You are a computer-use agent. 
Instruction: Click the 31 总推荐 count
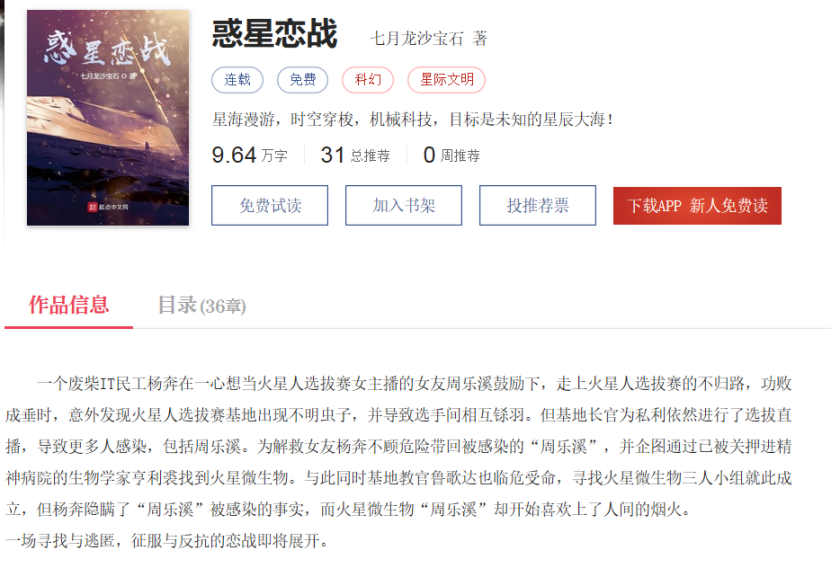click(x=355, y=155)
